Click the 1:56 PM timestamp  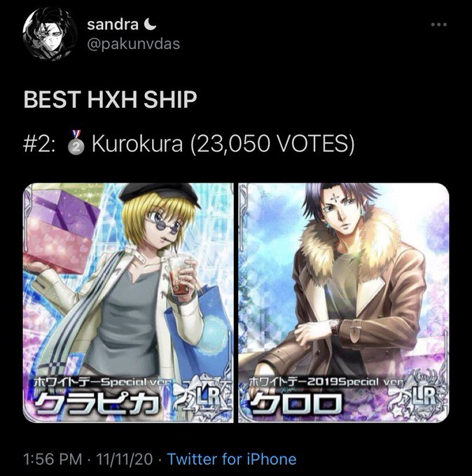(53, 459)
